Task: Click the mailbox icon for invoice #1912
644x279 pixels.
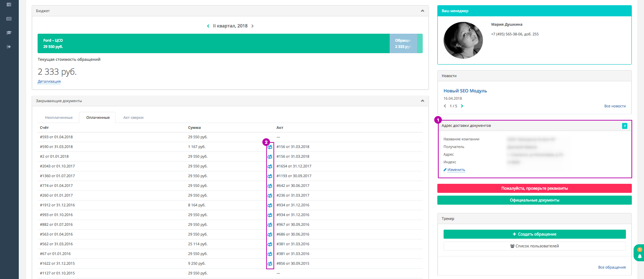Action: pos(270,205)
